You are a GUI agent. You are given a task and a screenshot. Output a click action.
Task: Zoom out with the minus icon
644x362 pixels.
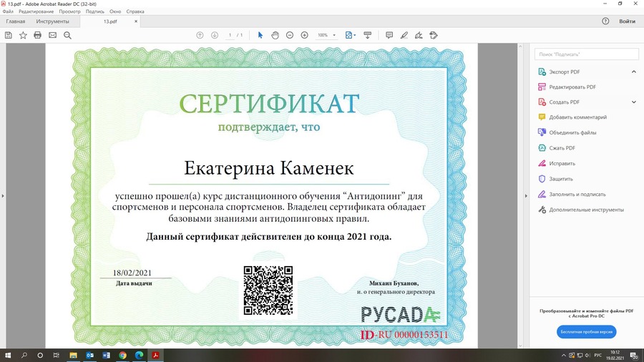(290, 35)
